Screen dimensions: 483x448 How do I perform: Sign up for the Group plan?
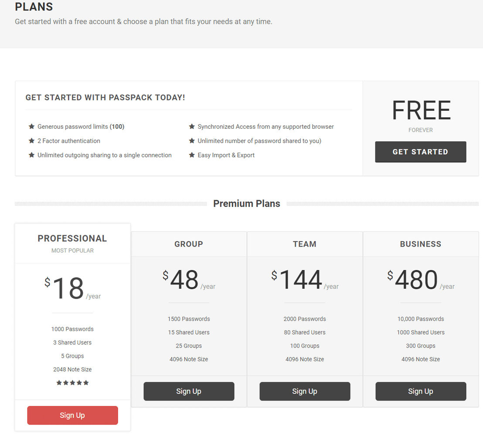pyautogui.click(x=189, y=391)
